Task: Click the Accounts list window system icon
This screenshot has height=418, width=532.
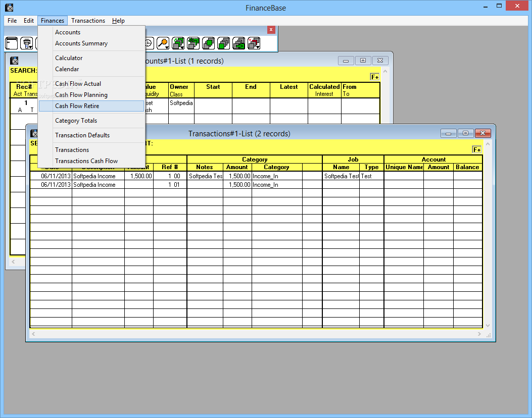Action: tap(14, 61)
